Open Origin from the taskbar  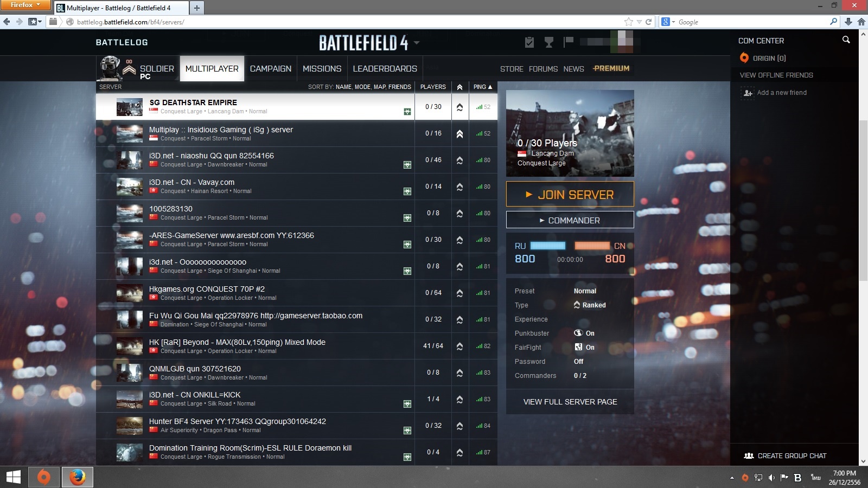[44, 477]
